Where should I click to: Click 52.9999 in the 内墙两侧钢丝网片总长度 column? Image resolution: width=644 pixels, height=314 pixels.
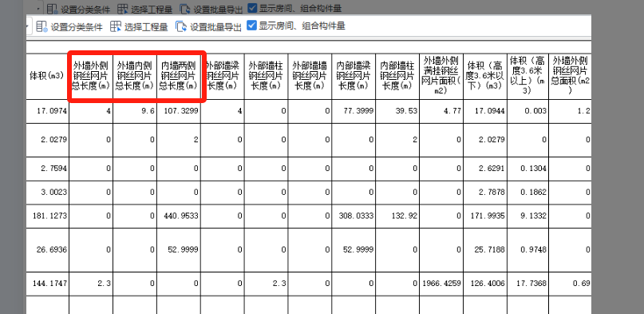pos(179,250)
